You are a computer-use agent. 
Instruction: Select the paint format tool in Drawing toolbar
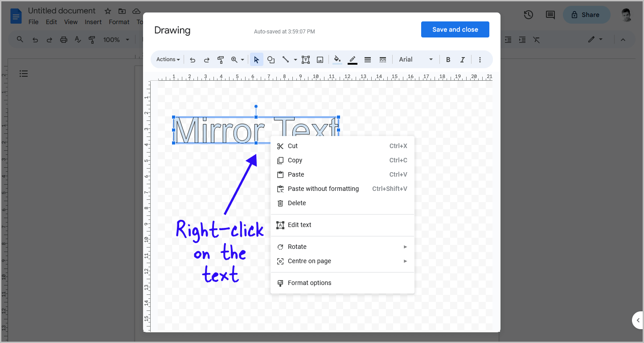pos(220,59)
